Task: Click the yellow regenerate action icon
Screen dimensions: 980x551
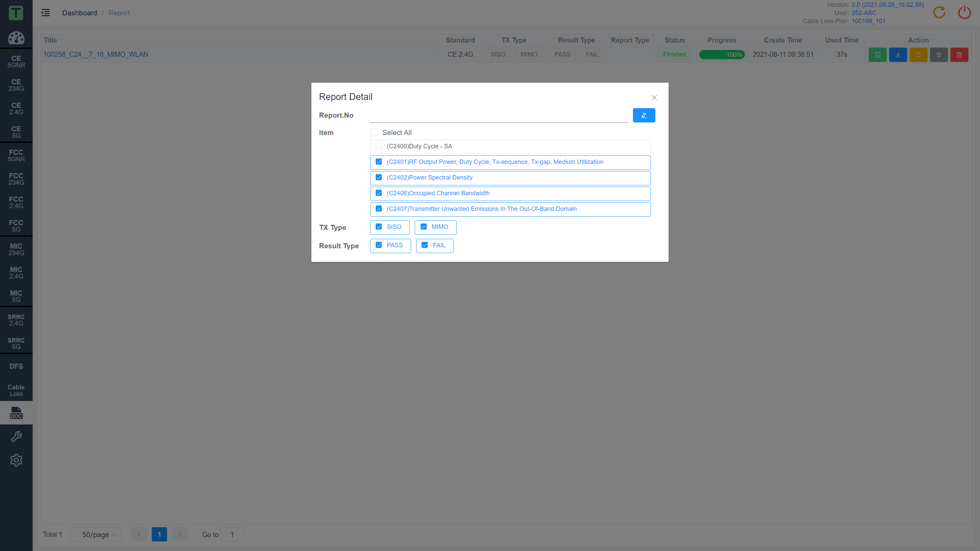Action: point(918,55)
